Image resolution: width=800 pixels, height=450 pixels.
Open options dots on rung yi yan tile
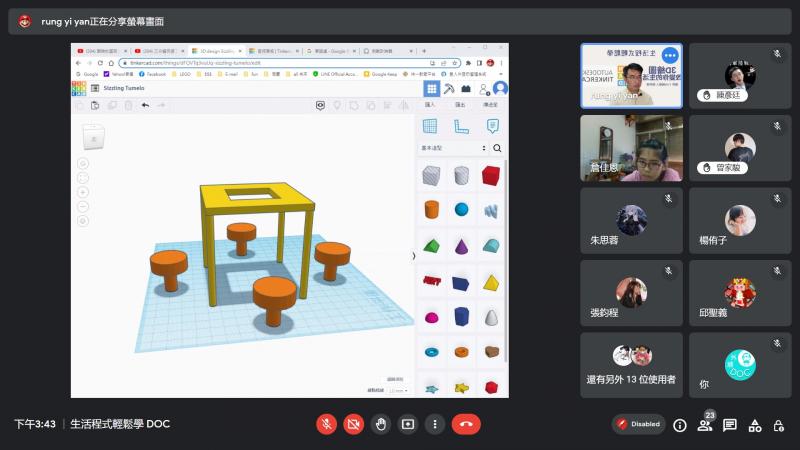click(670, 55)
